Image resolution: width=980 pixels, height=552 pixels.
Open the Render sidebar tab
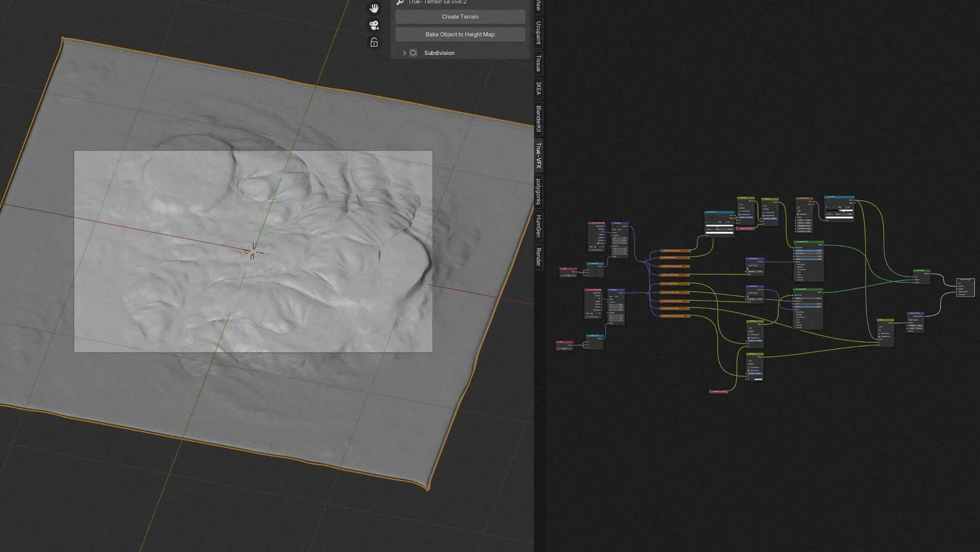(539, 257)
